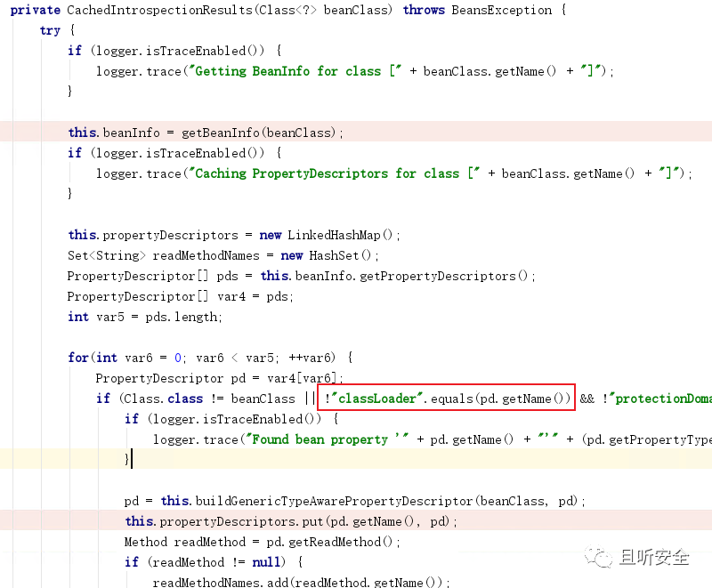
Task: Click 'var4[var6]' array access
Action: (x=302, y=378)
